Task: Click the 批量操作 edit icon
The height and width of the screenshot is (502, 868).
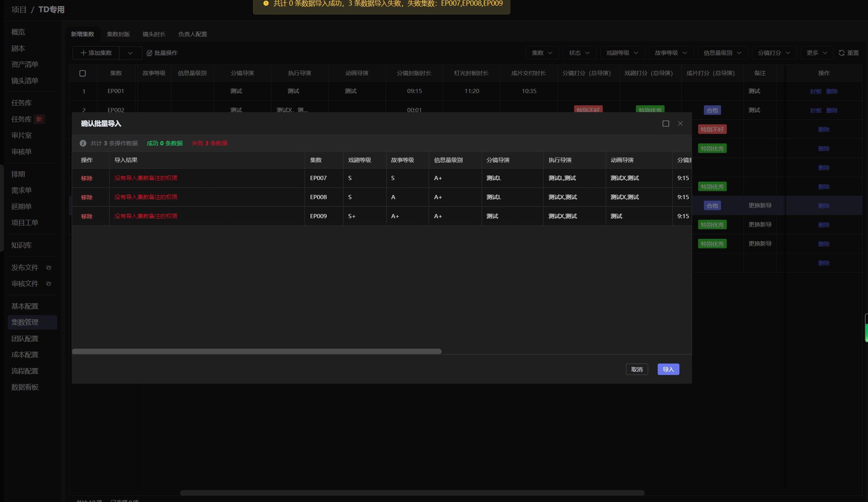Action: (x=150, y=53)
